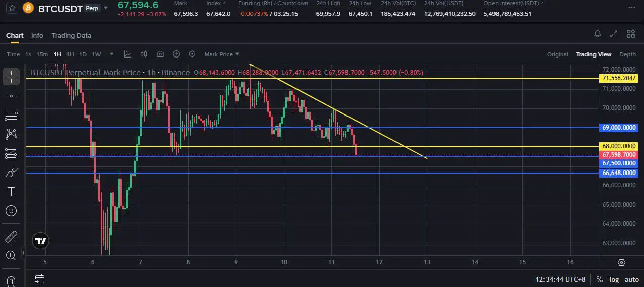644x287 pixels.
Task: Open BTCUSDT symbol selector
Action: pyautogui.click(x=60, y=8)
